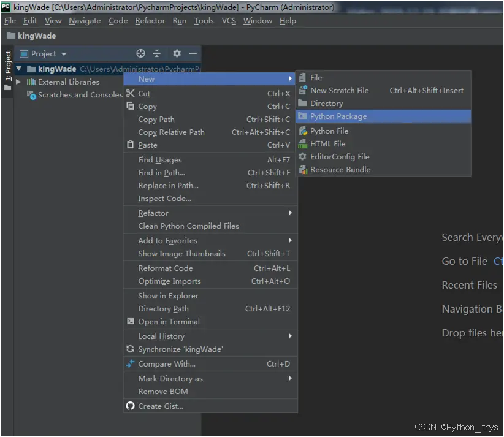The image size is (504, 437).
Task: Click the Directory folder icon in submenu
Action: click(x=302, y=103)
